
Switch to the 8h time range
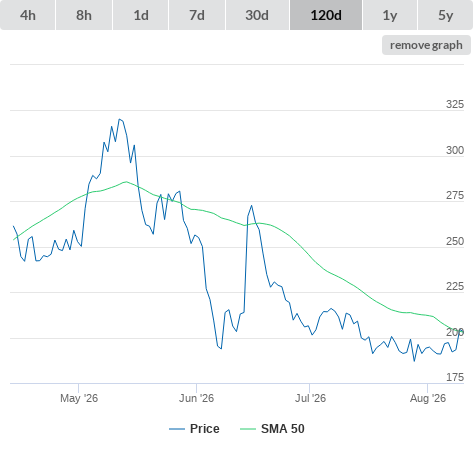[x=84, y=15]
